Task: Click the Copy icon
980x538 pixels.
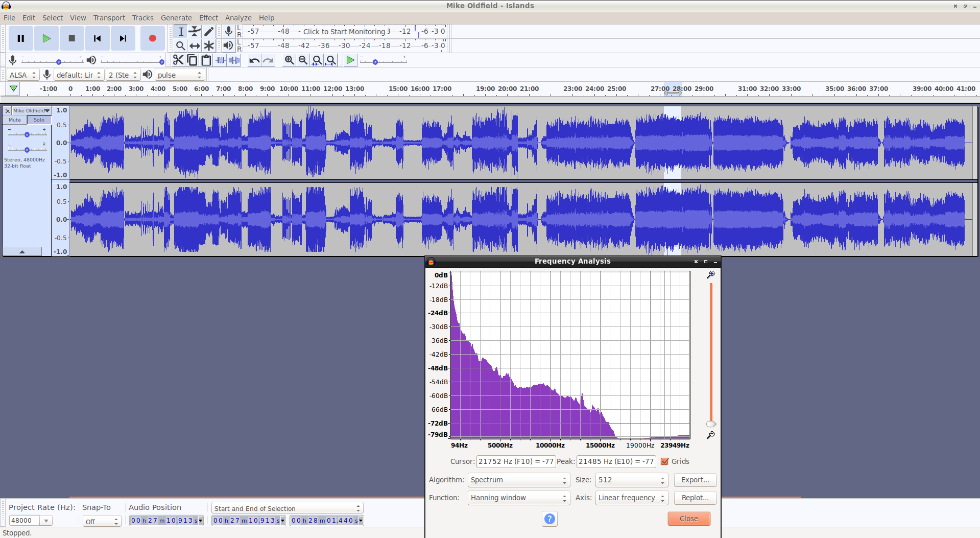Action: [192, 60]
